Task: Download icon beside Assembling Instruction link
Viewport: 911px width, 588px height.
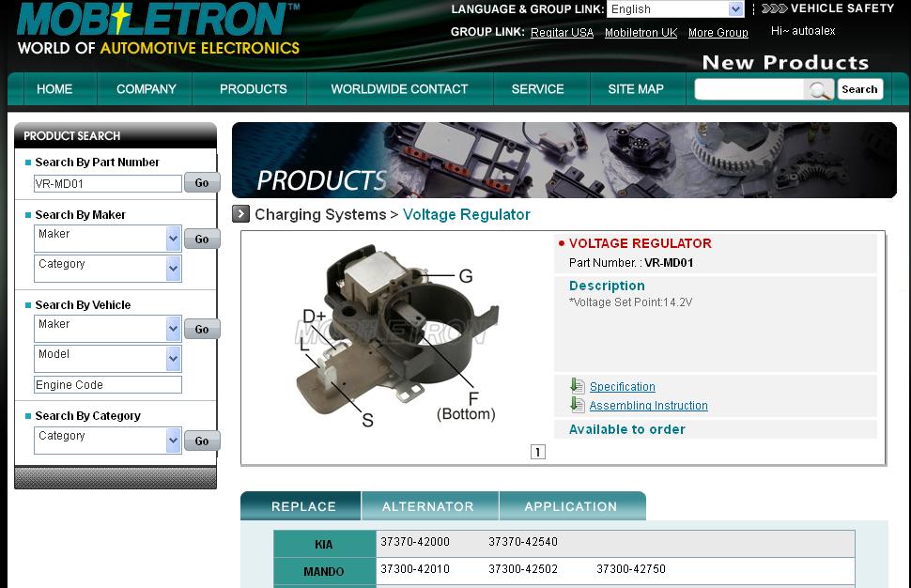Action: click(577, 405)
